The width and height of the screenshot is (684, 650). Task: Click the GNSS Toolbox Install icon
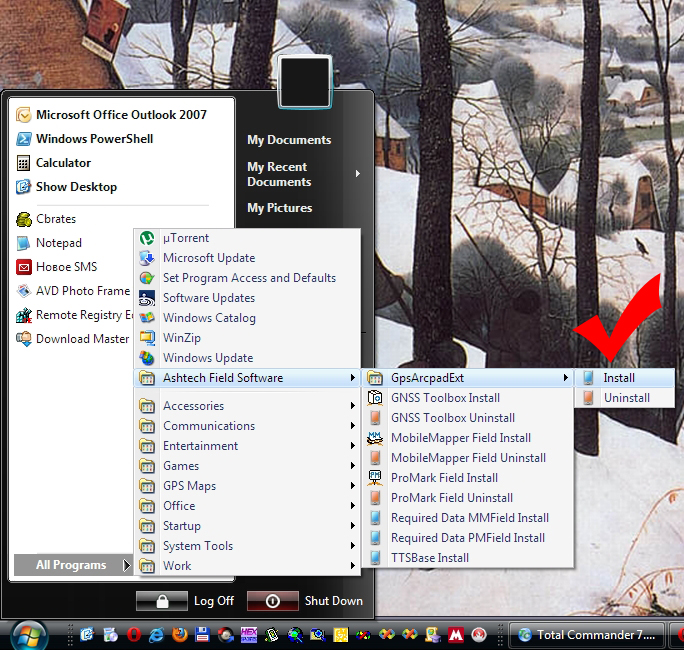coord(375,398)
